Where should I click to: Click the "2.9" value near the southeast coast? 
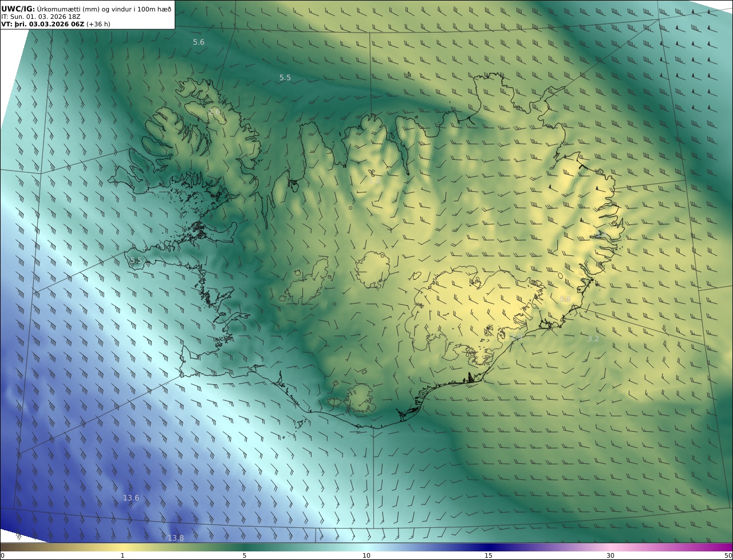coord(516,338)
